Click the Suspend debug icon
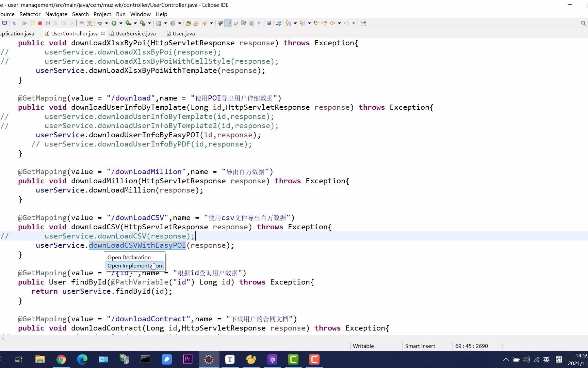This screenshot has width=588, height=368. point(32,23)
